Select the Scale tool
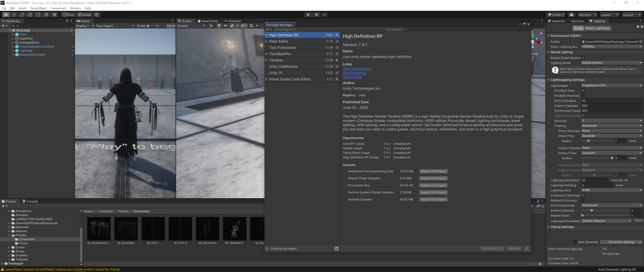644x272 pixels. pos(30,15)
